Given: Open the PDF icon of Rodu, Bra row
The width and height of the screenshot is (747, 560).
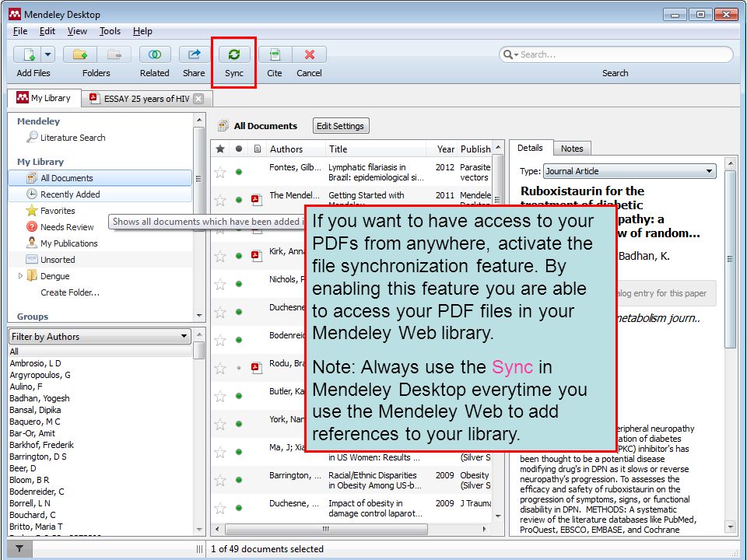Looking at the screenshot, I should click(x=257, y=368).
